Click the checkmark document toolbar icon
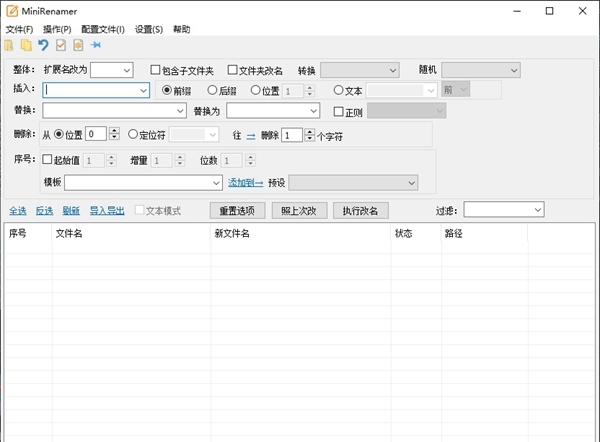 [61, 45]
